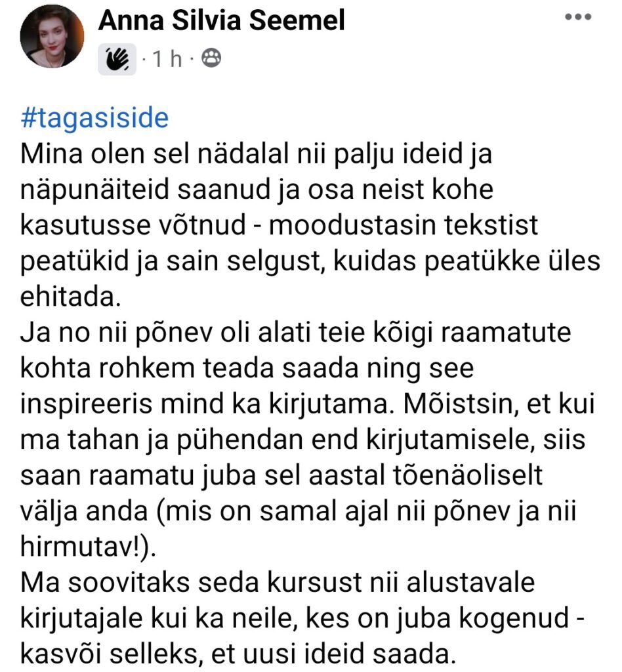Viewport: 622px width, 672px height.
Task: Click the text "Mõistsin, et kui"
Action: [x=499, y=404]
